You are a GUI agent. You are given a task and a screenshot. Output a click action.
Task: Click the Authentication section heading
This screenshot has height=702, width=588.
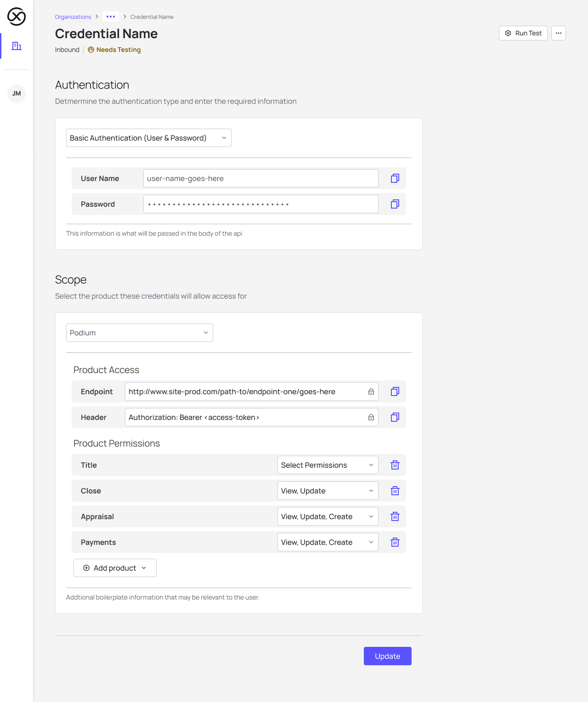92,85
